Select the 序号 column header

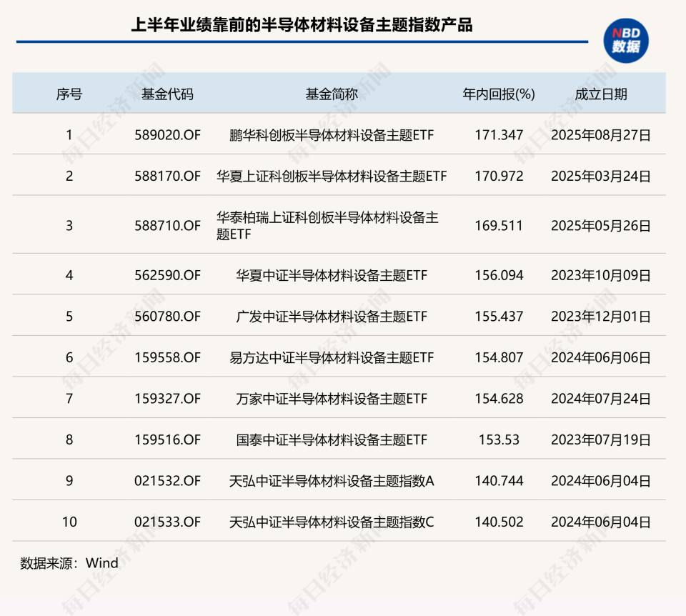click(x=69, y=94)
